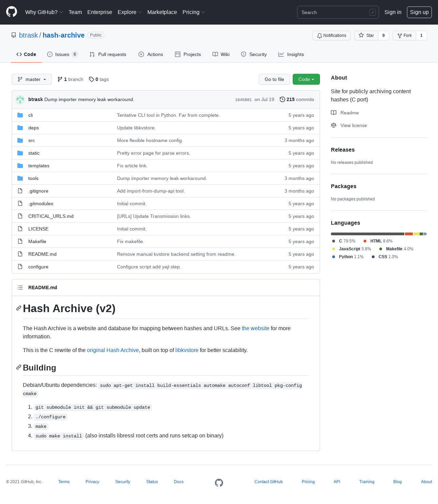Image resolution: width=438 pixels, height=504 pixels.
Task: Click the book icon beside Readme
Action: point(334,113)
